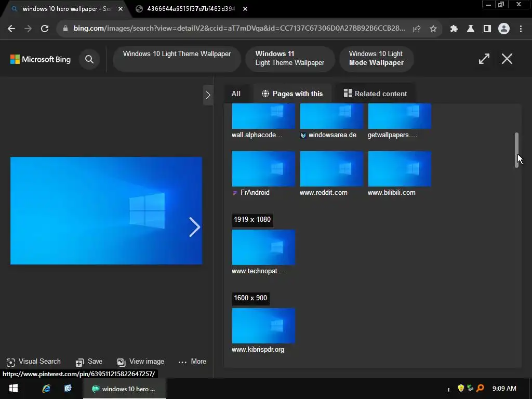Toggle the browser side panel icon
Screen dimensions: 532x399
[487, 29]
